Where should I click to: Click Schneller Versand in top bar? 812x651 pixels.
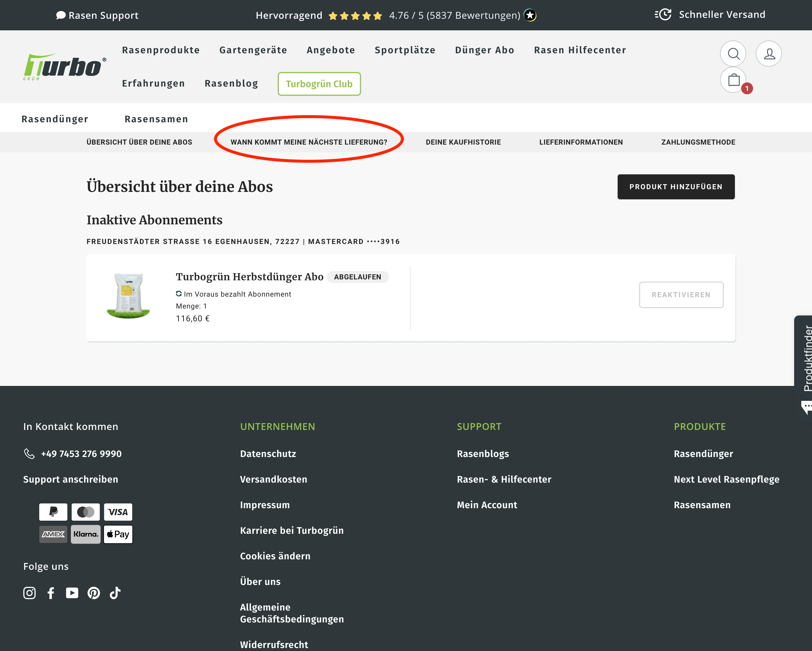point(722,15)
